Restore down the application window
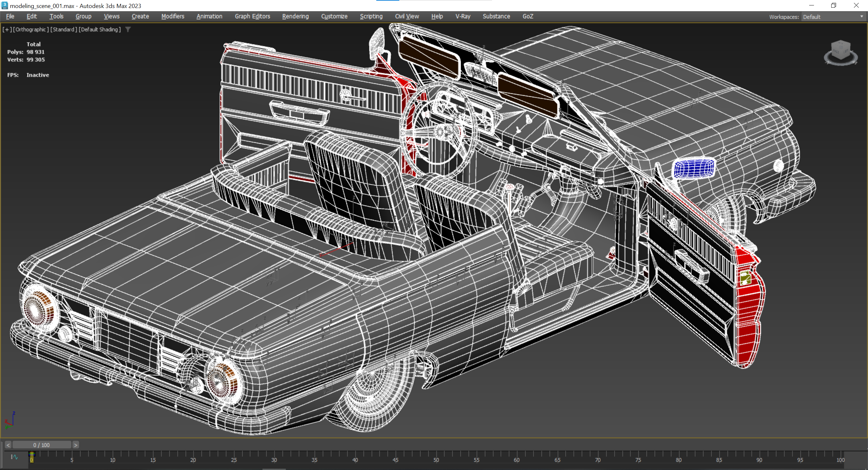Viewport: 868px width, 470px height. tap(833, 5)
